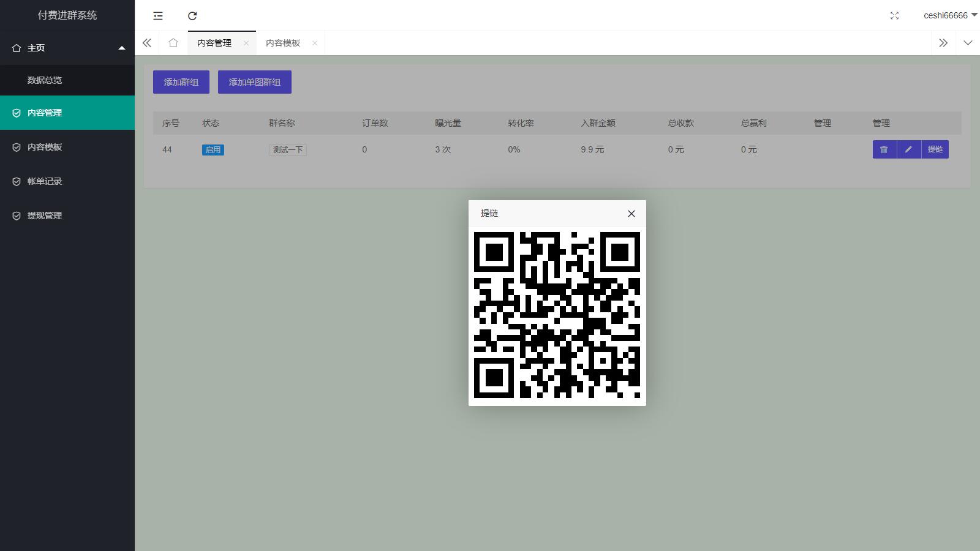Click the 付费进群系统 logo title
This screenshot has height=551, width=980.
(x=67, y=15)
